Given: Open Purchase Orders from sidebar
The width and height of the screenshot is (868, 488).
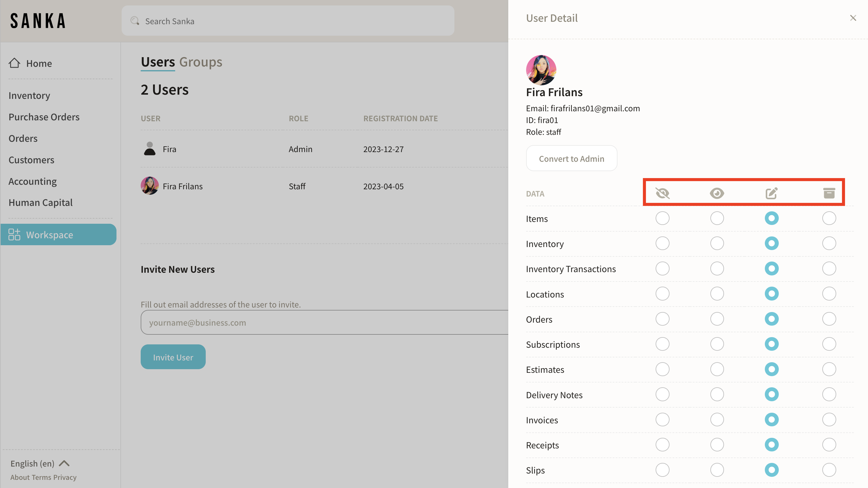Looking at the screenshot, I should tap(44, 117).
